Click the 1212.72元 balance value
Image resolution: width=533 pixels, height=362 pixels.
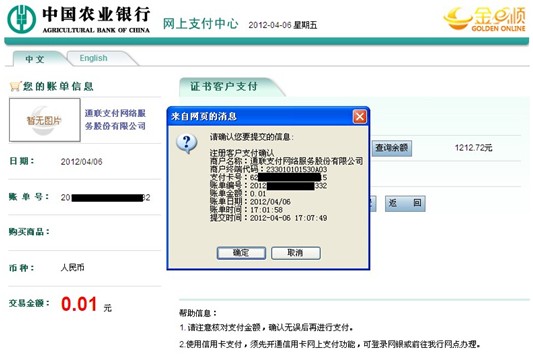pyautogui.click(x=474, y=148)
